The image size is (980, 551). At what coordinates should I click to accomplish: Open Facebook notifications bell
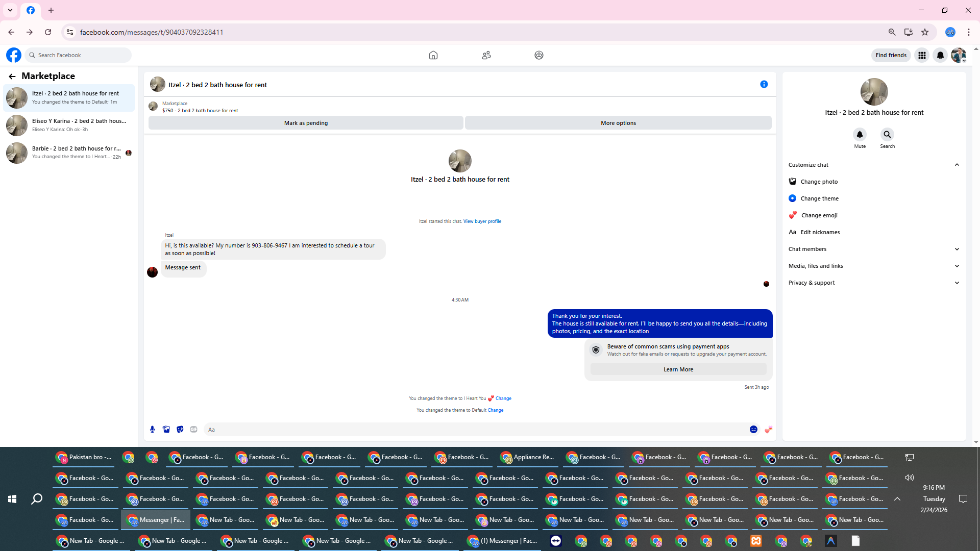click(x=940, y=55)
